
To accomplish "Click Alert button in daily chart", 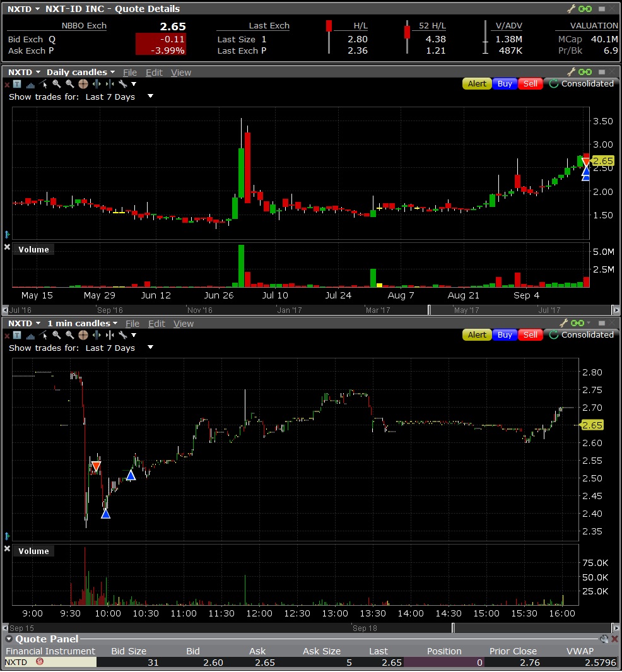I will coord(477,83).
